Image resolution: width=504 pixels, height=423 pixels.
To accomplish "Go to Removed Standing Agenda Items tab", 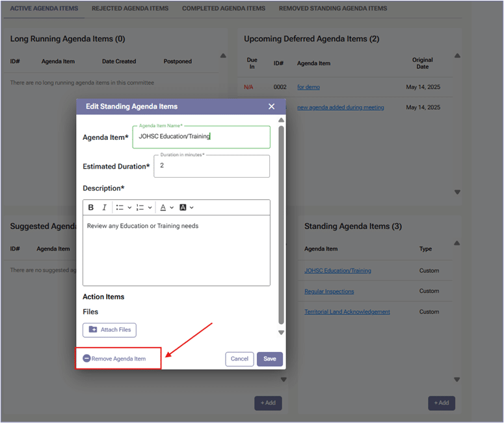I will point(332,8).
